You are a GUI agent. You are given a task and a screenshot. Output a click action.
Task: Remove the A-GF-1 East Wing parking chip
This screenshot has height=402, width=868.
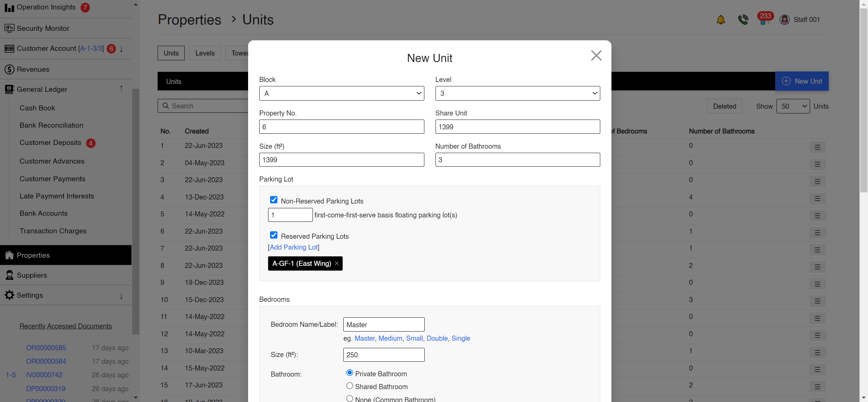coord(337,263)
